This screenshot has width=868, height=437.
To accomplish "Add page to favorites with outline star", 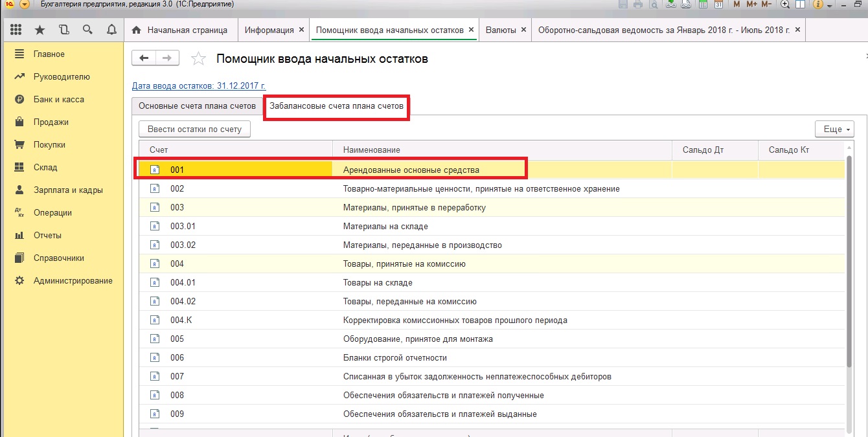I will [x=198, y=60].
